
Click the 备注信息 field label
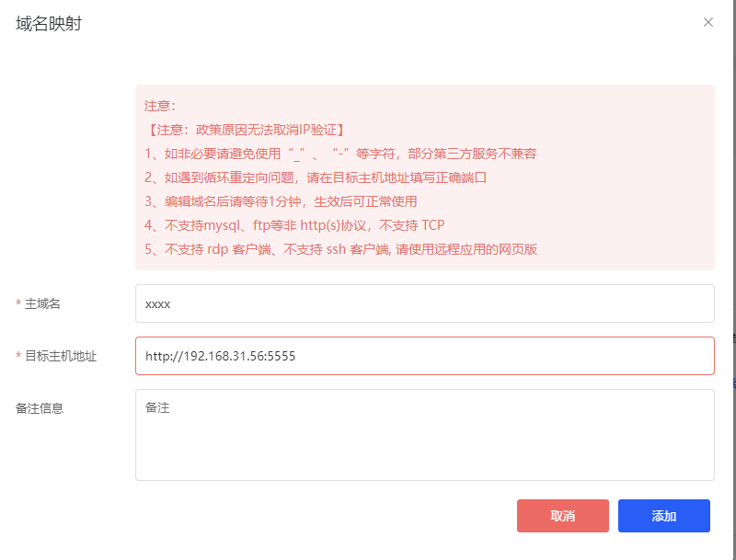[40, 408]
